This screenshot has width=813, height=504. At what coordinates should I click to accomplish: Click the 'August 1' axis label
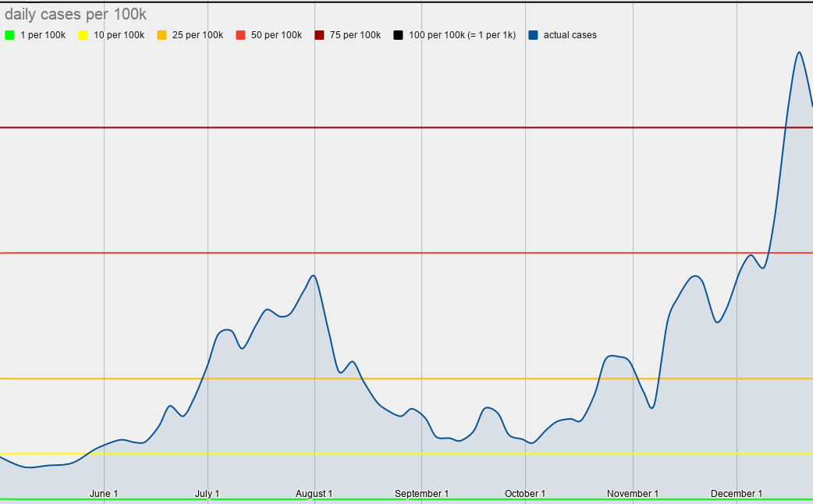(x=314, y=494)
